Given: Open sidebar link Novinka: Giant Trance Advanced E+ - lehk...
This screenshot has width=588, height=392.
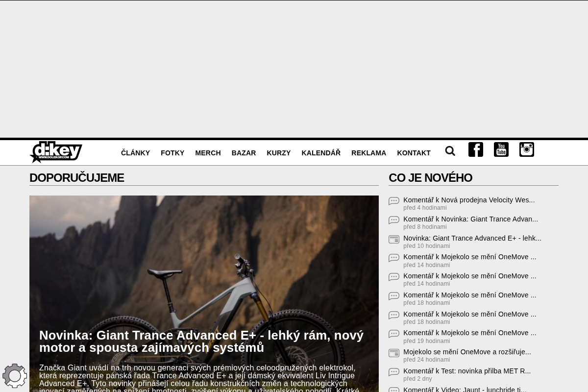Looking at the screenshot, I should coord(472,238).
